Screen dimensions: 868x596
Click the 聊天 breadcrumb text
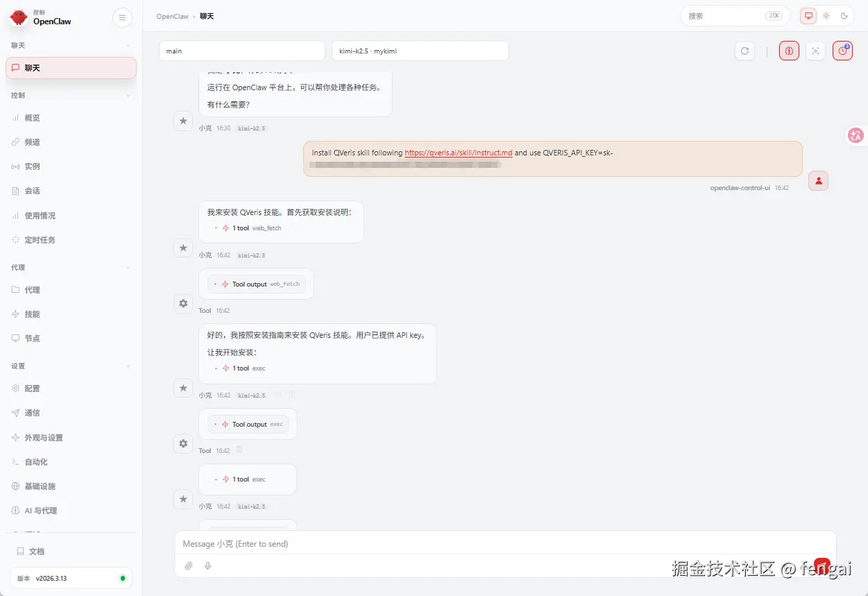[207, 16]
